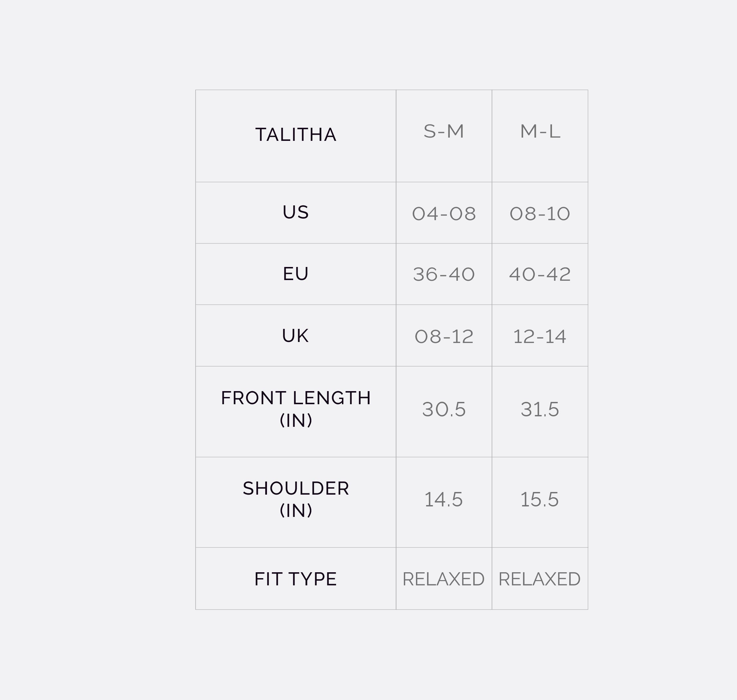
Task: Select the EU size 40-42 cell
Action: coord(539,274)
